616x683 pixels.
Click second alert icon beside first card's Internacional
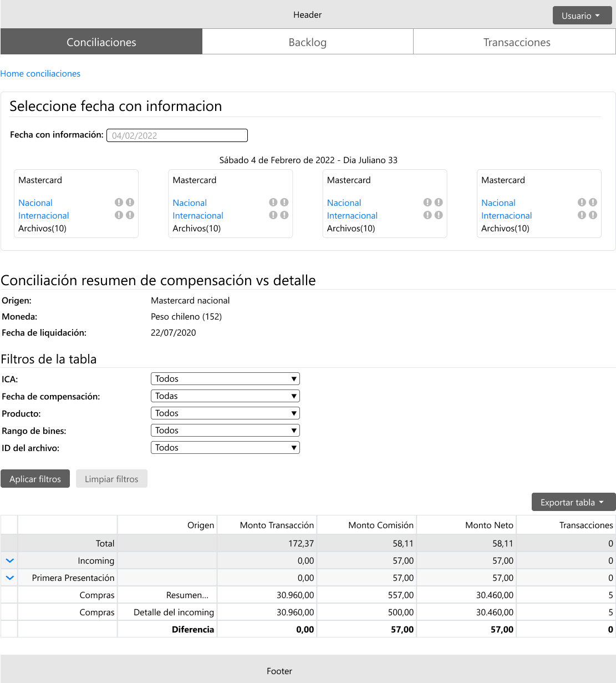(x=130, y=215)
